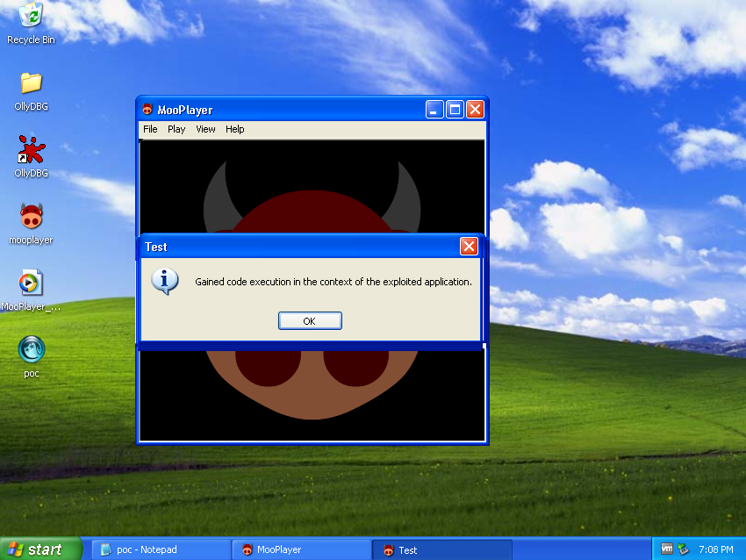Click the 7:08 PM clock
This screenshot has width=746, height=560.
(x=715, y=549)
